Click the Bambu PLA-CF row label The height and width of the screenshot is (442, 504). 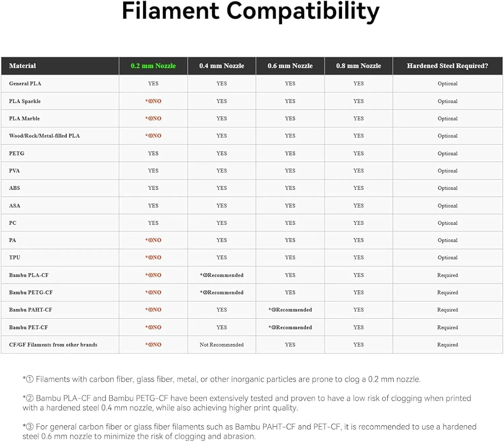pos(29,275)
